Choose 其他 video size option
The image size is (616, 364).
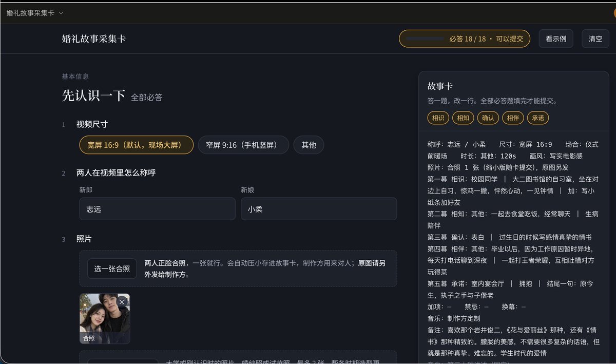click(x=309, y=145)
